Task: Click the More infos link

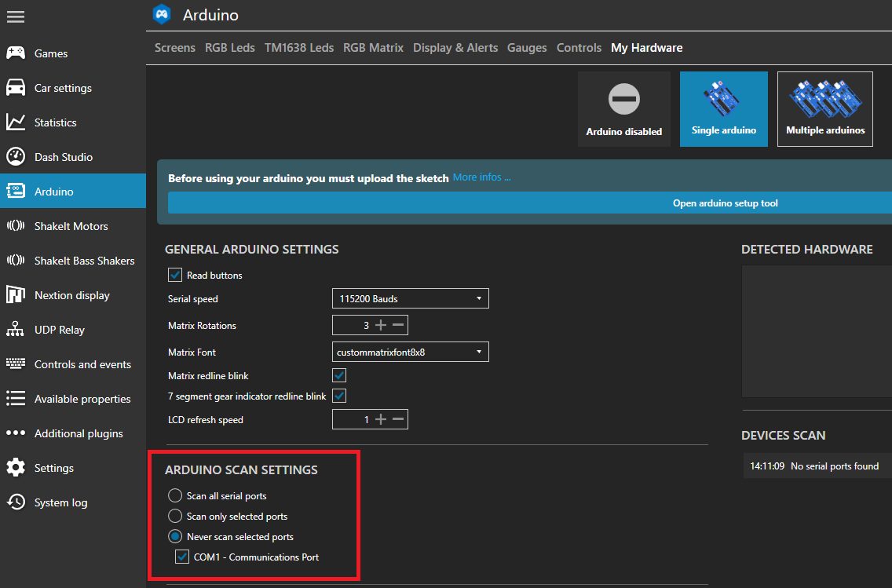Action: [x=481, y=177]
